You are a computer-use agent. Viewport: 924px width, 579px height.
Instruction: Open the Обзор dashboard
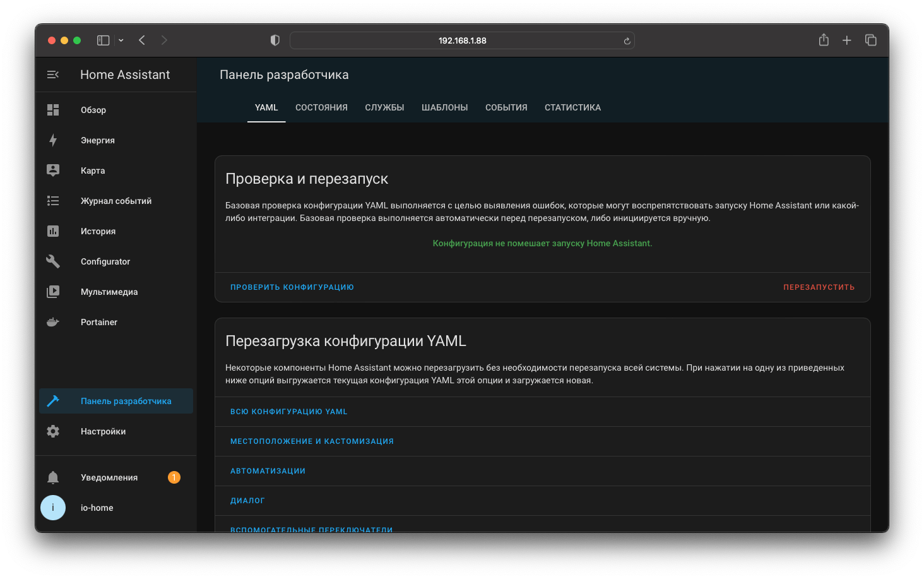[93, 110]
